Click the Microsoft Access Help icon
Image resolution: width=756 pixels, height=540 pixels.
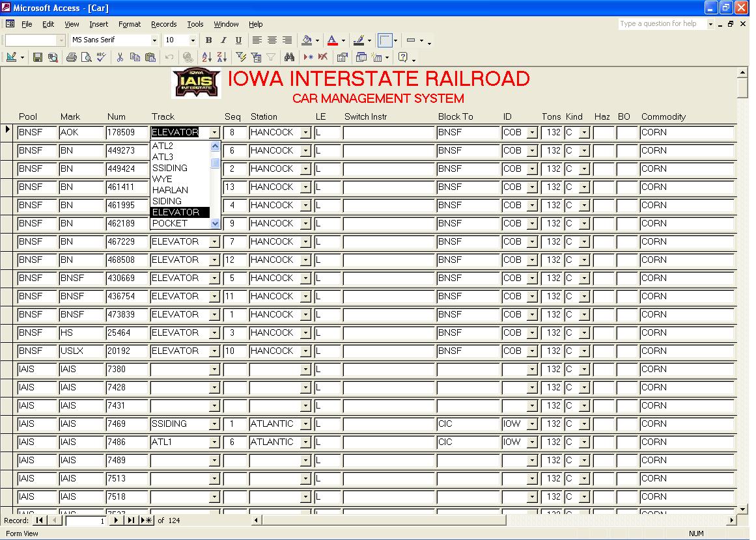(403, 57)
